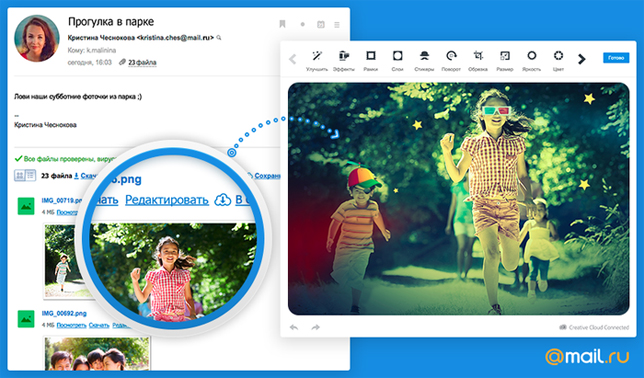This screenshot has height=378, width=644.
Task: Open the Стикеры stickers tool
Action: tap(424, 61)
